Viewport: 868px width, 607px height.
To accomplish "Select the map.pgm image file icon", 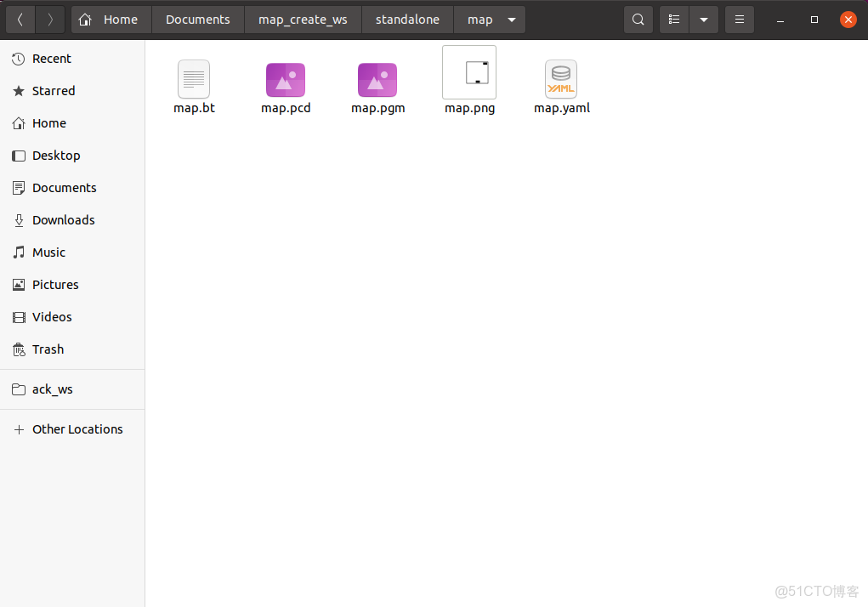I will tap(377, 80).
